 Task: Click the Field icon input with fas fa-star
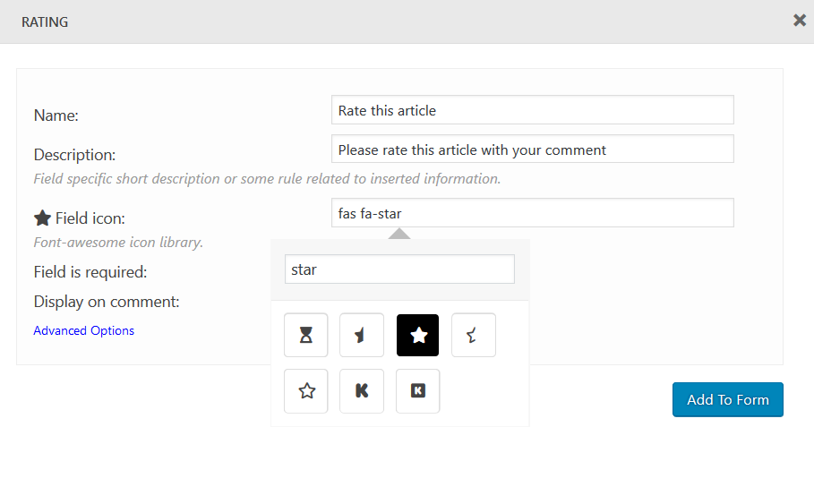click(532, 213)
